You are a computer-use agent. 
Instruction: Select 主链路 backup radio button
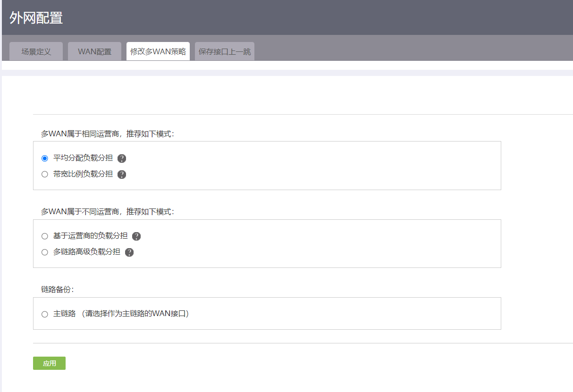tap(45, 314)
